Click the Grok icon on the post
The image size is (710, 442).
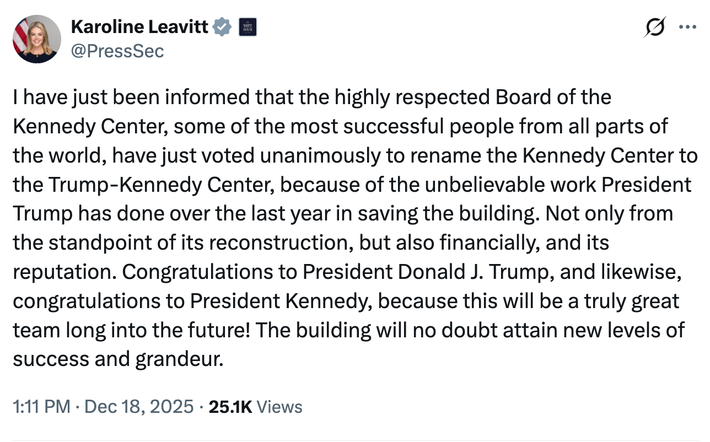[x=655, y=28]
